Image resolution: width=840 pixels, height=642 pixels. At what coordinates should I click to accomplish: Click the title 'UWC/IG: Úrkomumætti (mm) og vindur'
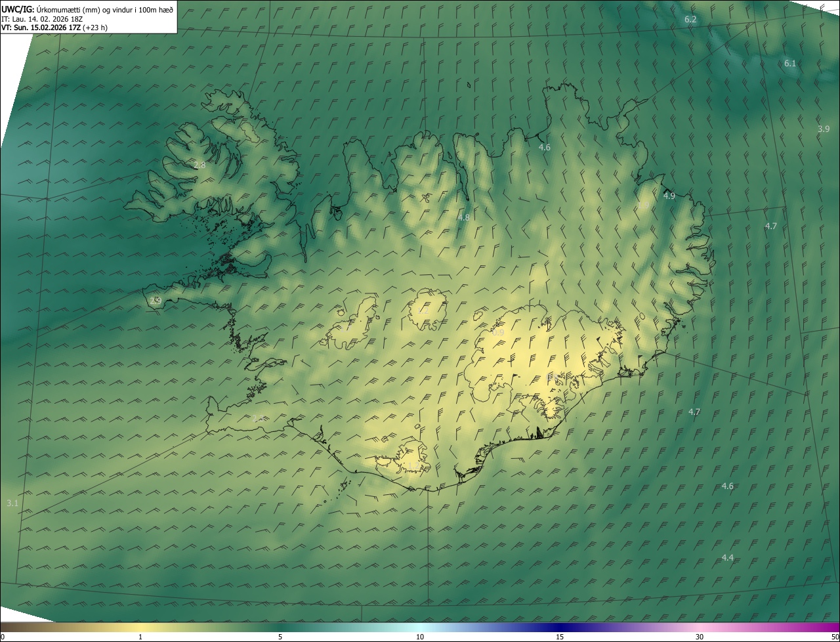point(87,9)
